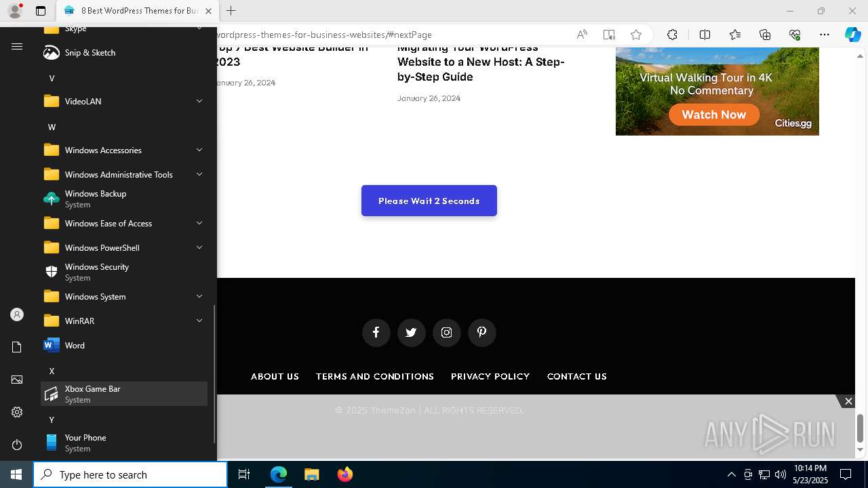Launch Word from Start menu
The width and height of the screenshot is (868, 488).
pyautogui.click(x=124, y=345)
